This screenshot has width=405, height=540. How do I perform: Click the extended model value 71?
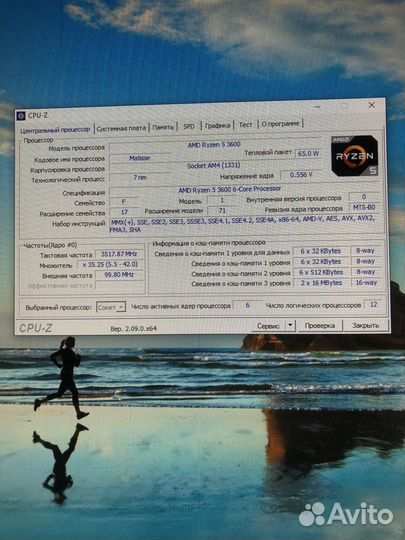point(222,210)
